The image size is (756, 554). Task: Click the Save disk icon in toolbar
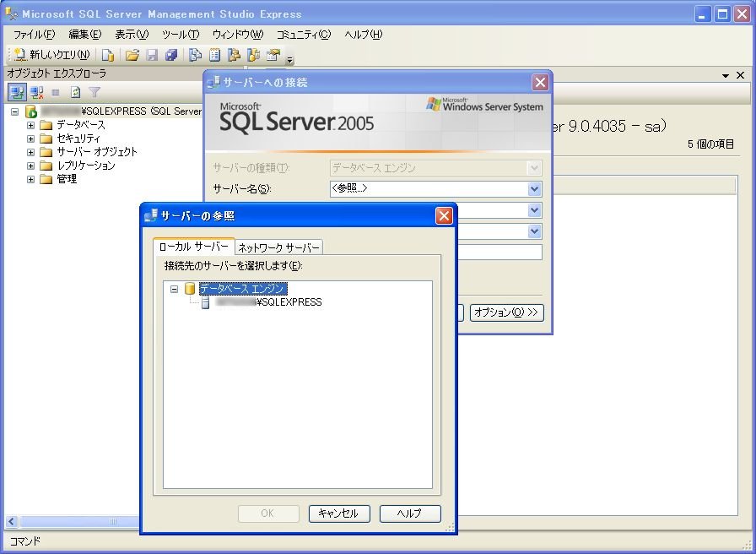(152, 56)
